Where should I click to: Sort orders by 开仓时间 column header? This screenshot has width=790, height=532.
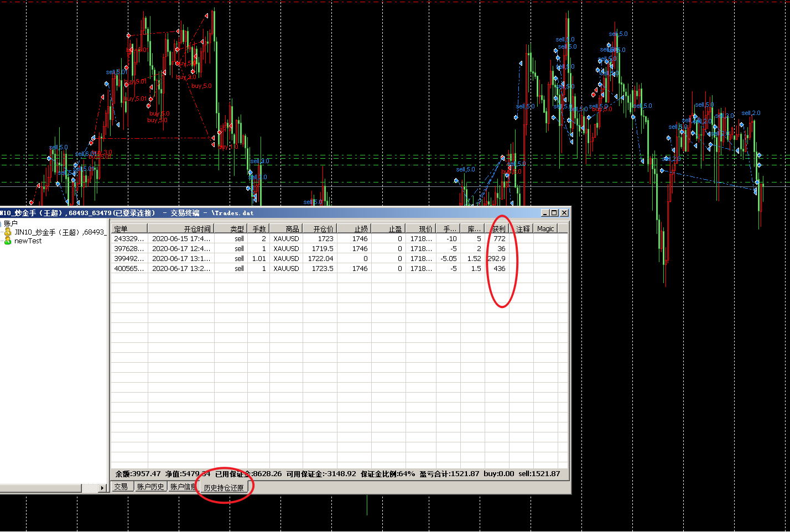[181, 228]
